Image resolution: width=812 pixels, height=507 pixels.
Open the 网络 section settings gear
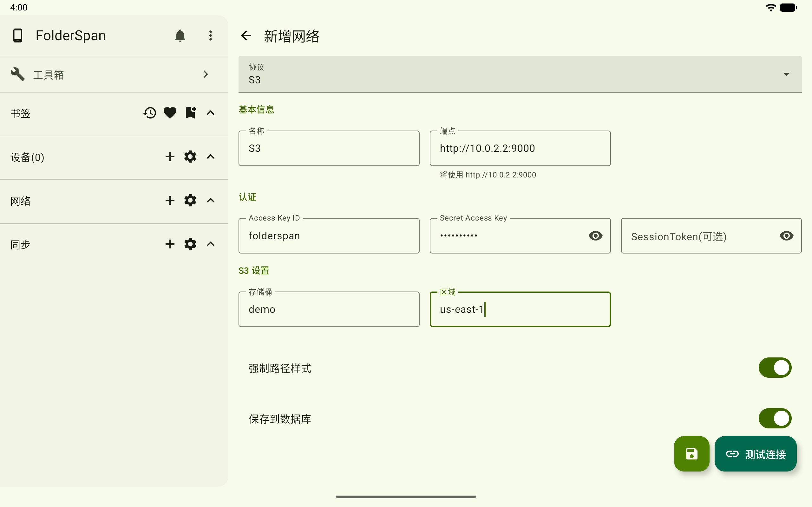tap(190, 201)
